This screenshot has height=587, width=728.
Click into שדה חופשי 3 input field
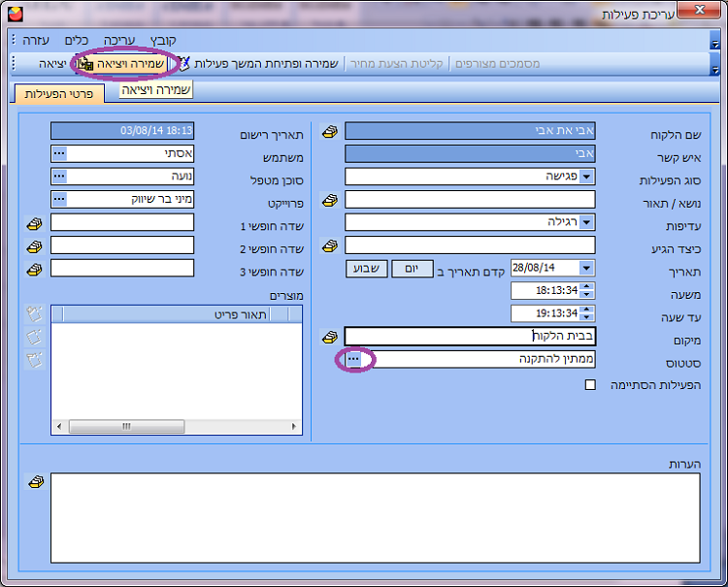tap(122, 268)
